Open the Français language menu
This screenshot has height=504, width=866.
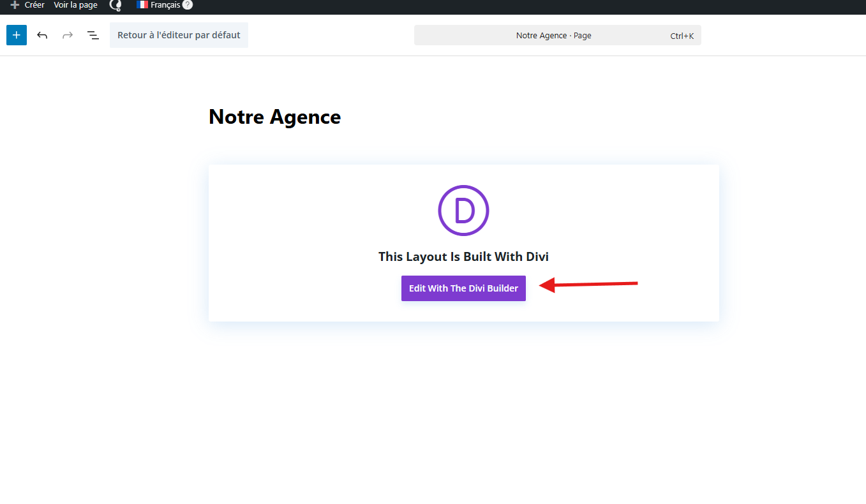click(165, 5)
